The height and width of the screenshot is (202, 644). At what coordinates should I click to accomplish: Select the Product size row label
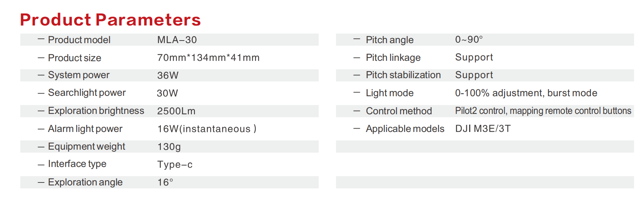click(x=75, y=58)
